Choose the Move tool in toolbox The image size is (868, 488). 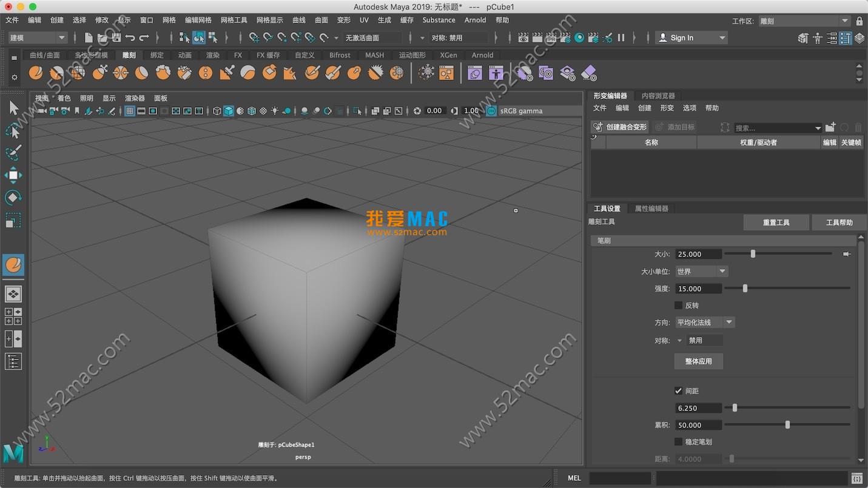click(x=13, y=175)
